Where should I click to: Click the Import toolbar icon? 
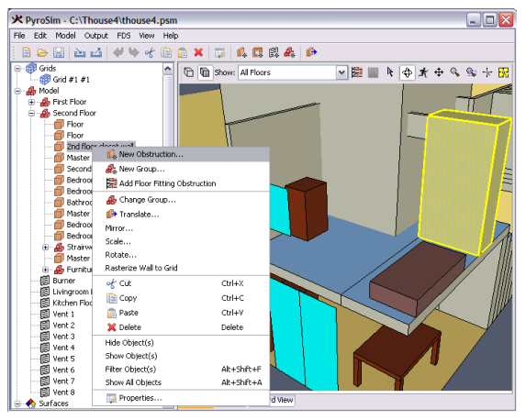80,52
